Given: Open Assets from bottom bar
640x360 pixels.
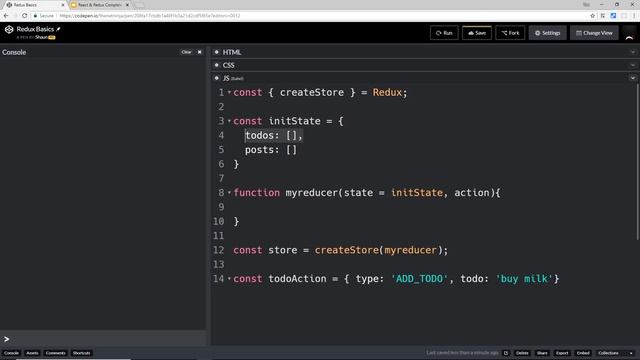Looking at the screenshot, I should tap(32, 353).
